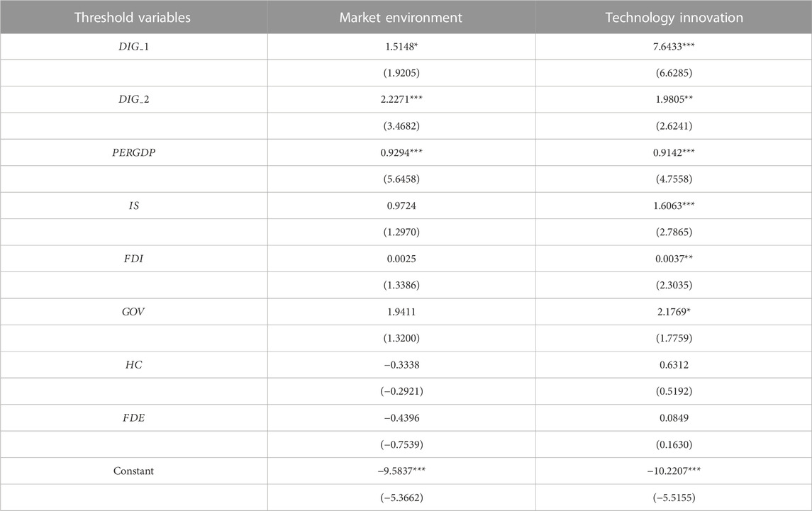Image resolution: width=812 pixels, height=511 pixels.
Task: Click the GOV row label
Action: 133,312
